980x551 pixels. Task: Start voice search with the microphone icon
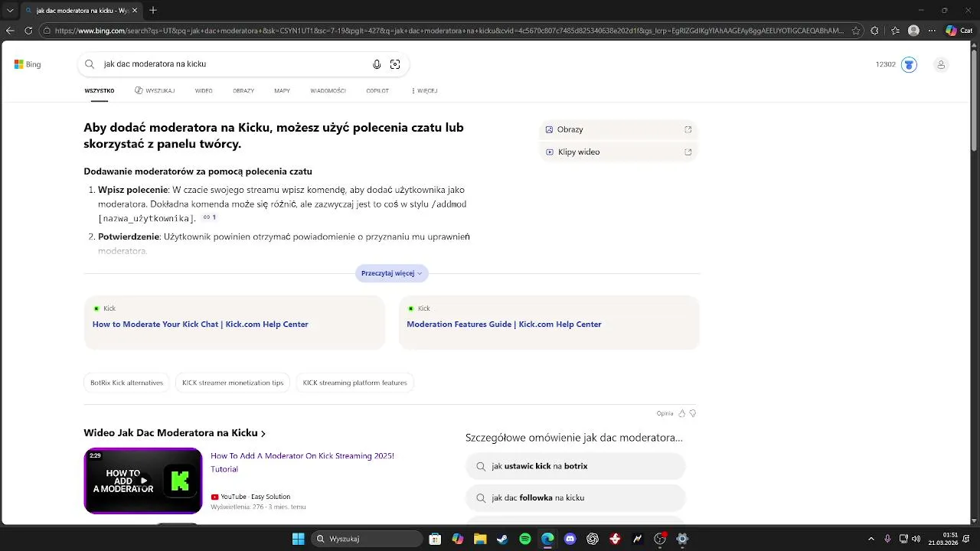377,64
